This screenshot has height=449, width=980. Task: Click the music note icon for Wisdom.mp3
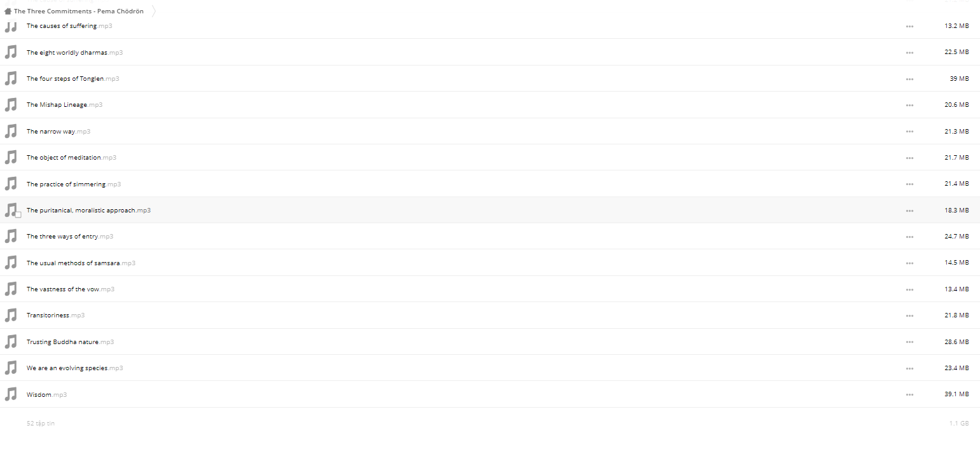pyautogui.click(x=11, y=394)
